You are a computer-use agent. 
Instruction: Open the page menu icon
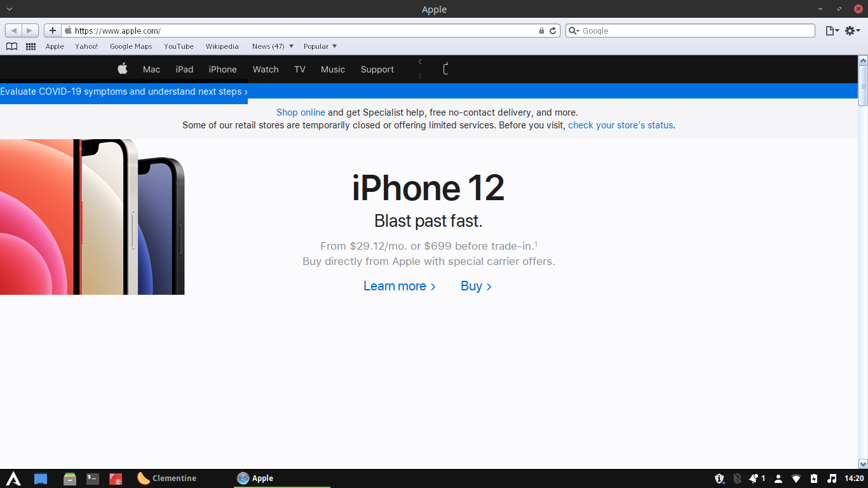point(832,30)
